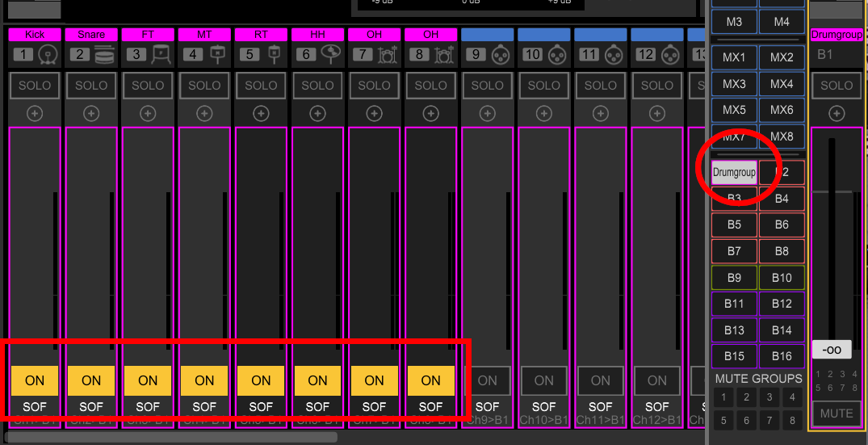
Task: Select the Drumgroup bus layer button
Action: pos(734,172)
